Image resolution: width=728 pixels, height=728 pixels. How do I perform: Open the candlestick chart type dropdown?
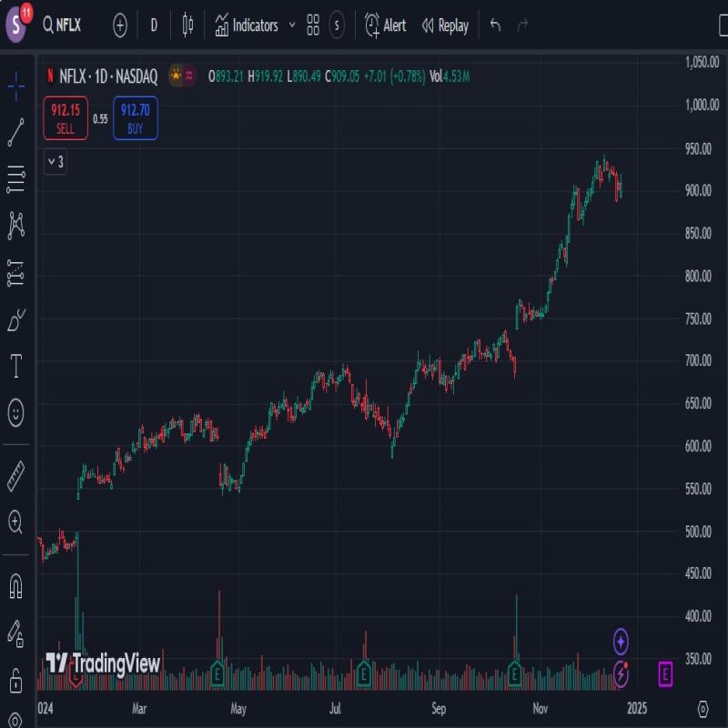187,25
